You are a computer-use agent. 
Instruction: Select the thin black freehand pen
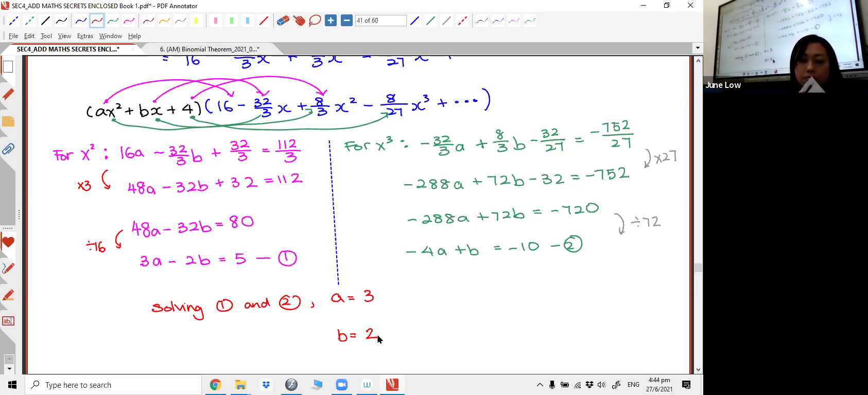click(482, 21)
